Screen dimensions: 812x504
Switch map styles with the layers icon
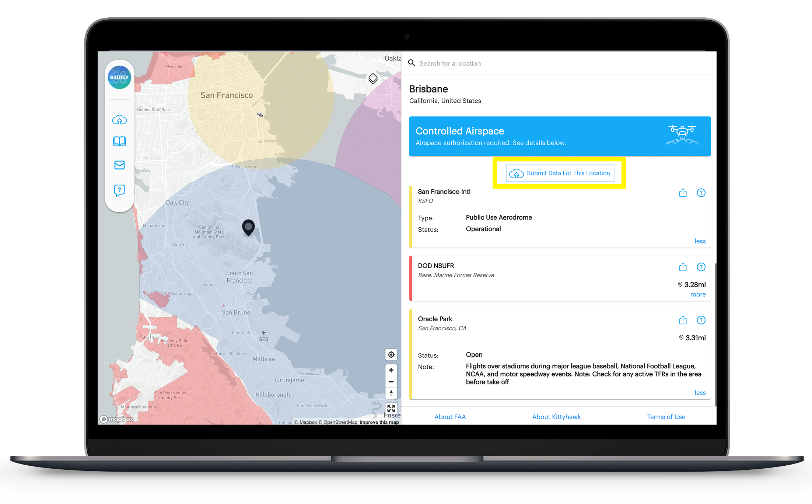click(373, 78)
